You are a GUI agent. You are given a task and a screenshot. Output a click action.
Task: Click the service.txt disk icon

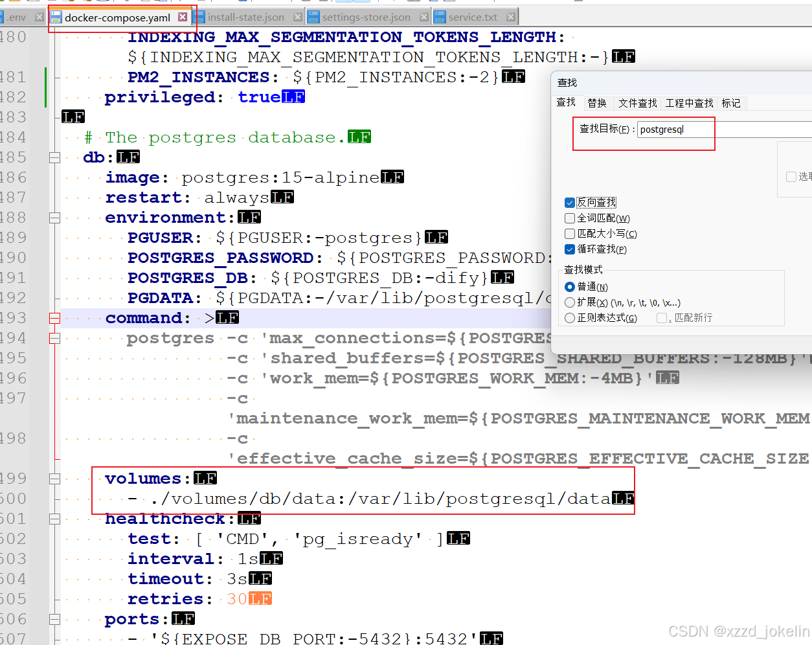coord(440,17)
